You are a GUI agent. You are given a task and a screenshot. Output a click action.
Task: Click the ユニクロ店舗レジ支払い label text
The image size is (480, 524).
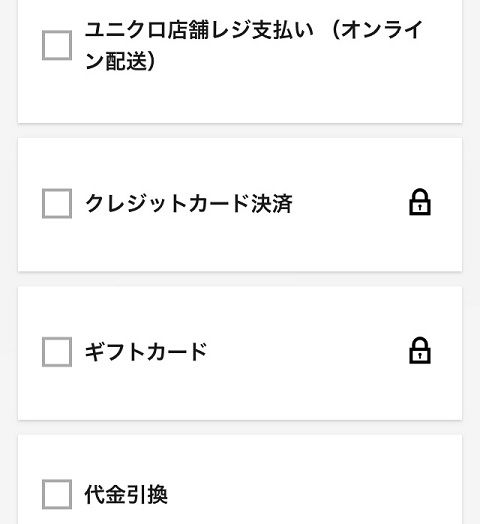(200, 30)
